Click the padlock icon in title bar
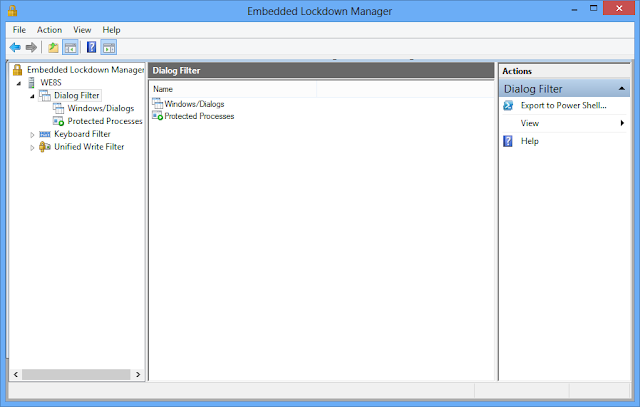 point(12,10)
